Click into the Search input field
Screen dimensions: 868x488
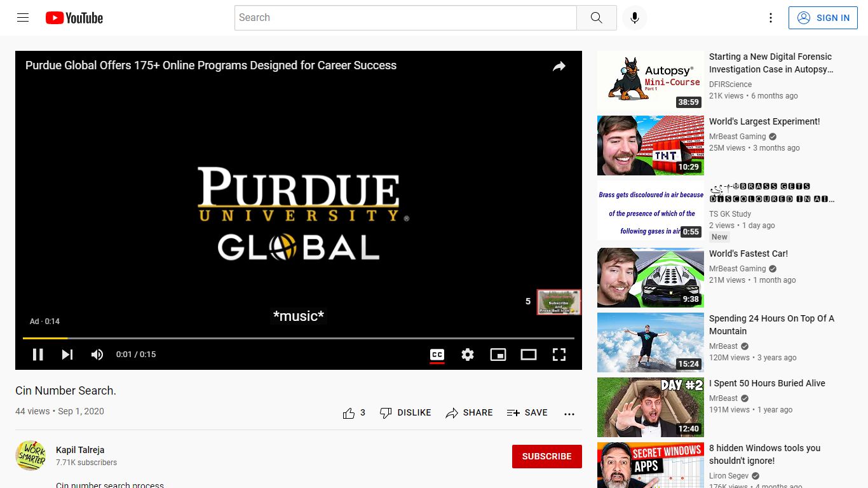pos(405,18)
